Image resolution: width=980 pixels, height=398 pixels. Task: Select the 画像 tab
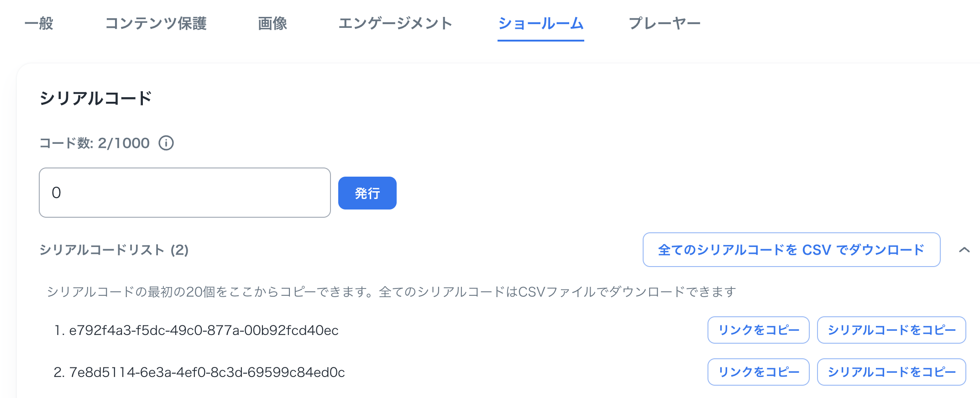tap(273, 23)
